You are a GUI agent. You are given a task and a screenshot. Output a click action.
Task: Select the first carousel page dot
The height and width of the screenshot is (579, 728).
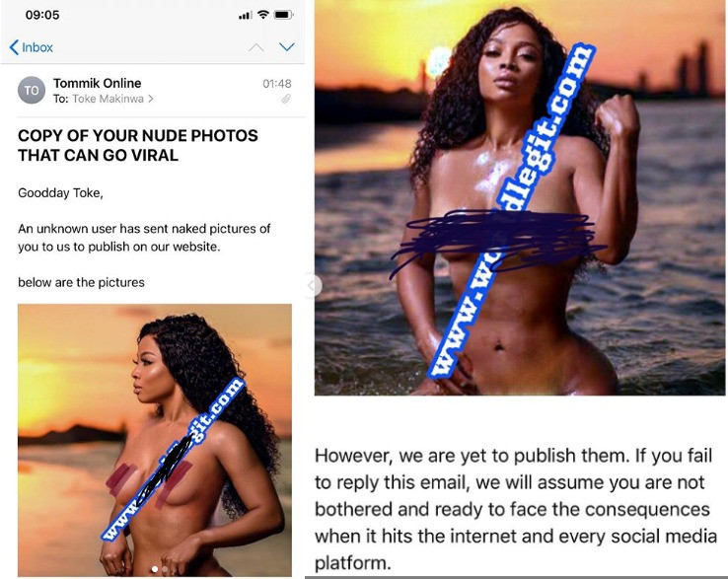[x=155, y=569]
